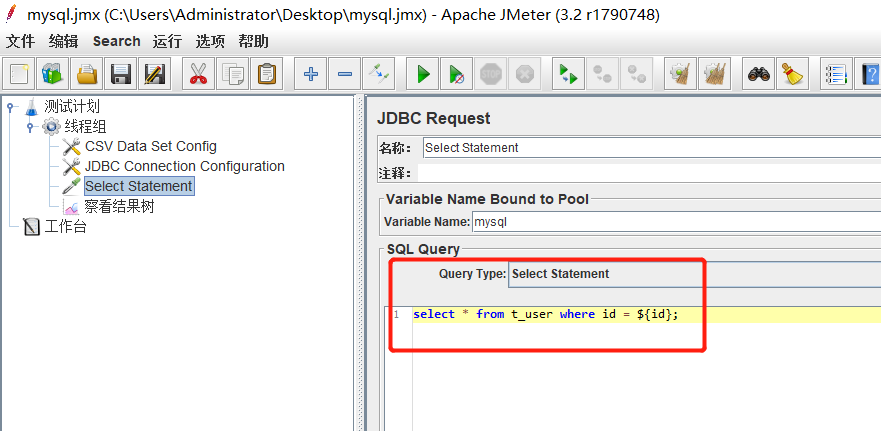Screen dimensions: 881x431
Task: Open the 选项 menu
Action: [x=210, y=42]
